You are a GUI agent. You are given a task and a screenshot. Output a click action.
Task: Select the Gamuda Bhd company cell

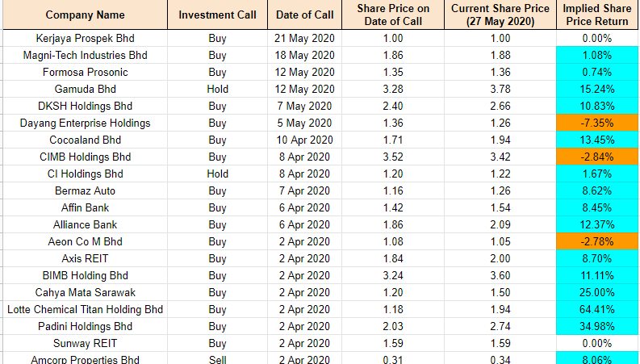pyautogui.click(x=85, y=89)
